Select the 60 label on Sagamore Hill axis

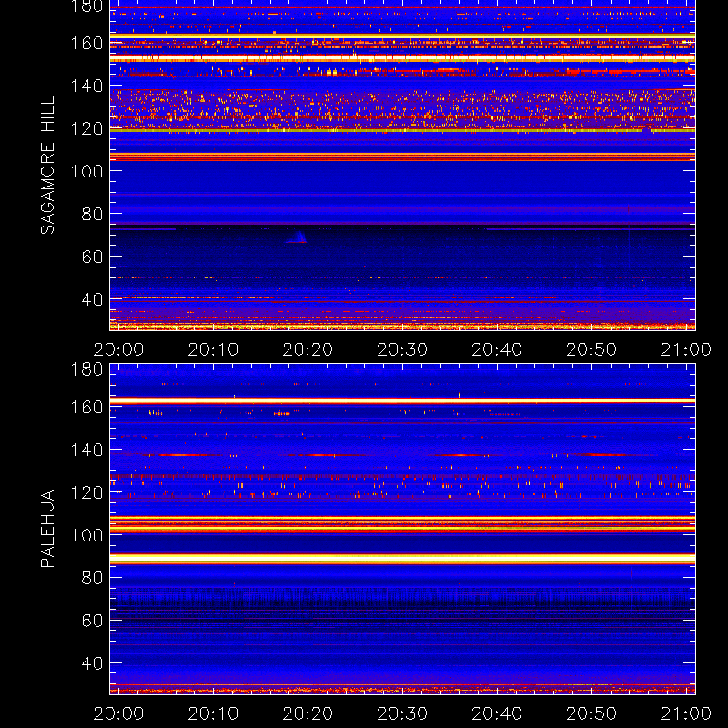coord(92,257)
